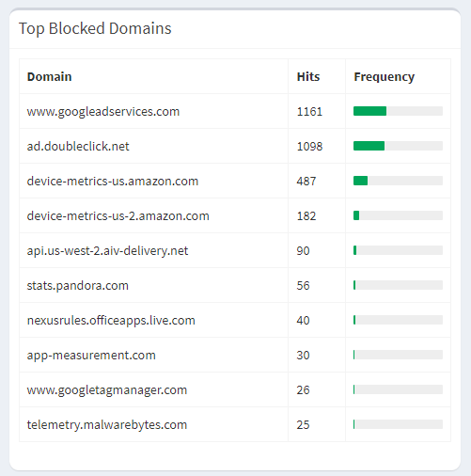The width and height of the screenshot is (471, 476).
Task: Open nexusrules.officeapps.live.com entry
Action: coord(111,320)
